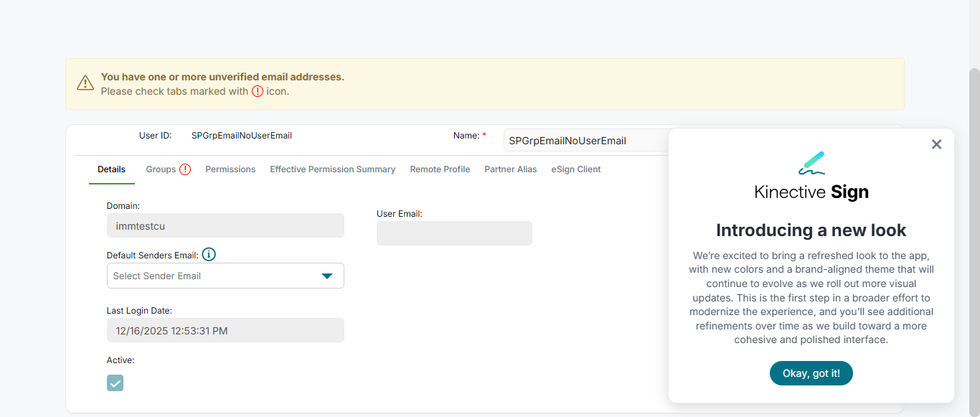This screenshot has height=417, width=980.
Task: Open the Groups tab
Action: coord(161,169)
